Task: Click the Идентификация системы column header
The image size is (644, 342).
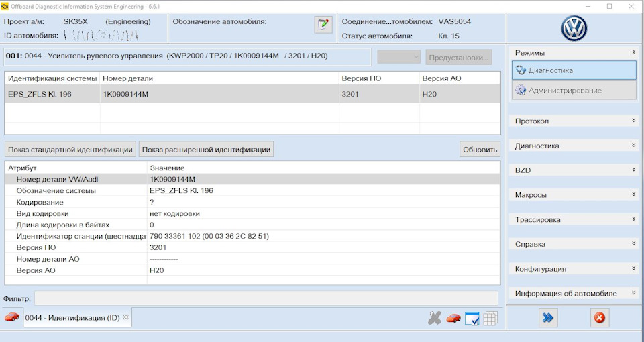Action: coord(52,78)
